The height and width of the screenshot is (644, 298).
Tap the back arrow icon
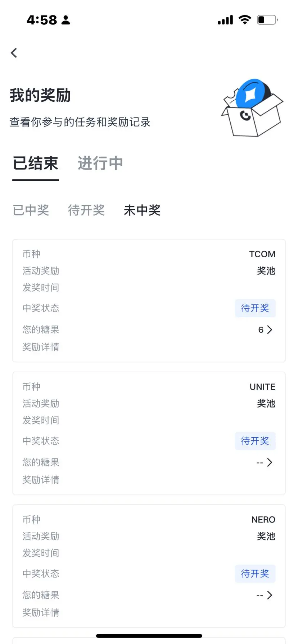[14, 53]
